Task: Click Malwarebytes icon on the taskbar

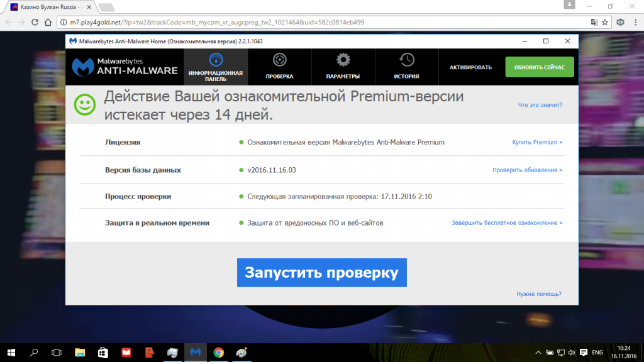Action: point(196,353)
